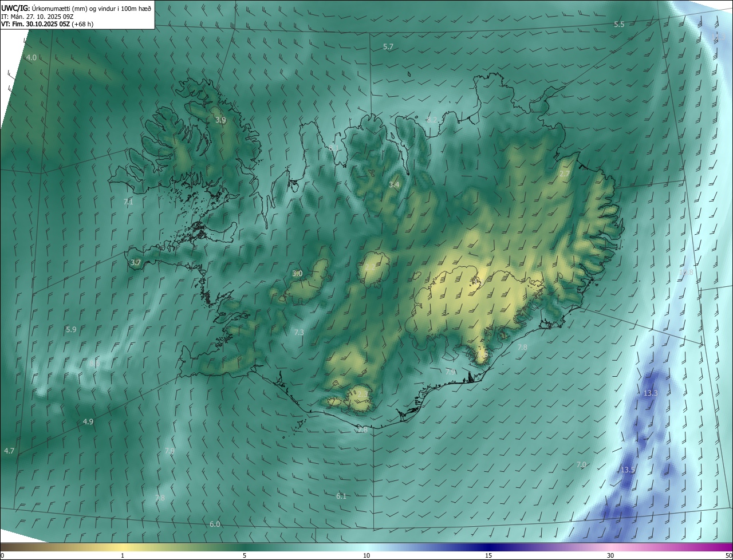This screenshot has width=733, height=560.
Task: Click the 3.7 value label
Action: [x=135, y=263]
